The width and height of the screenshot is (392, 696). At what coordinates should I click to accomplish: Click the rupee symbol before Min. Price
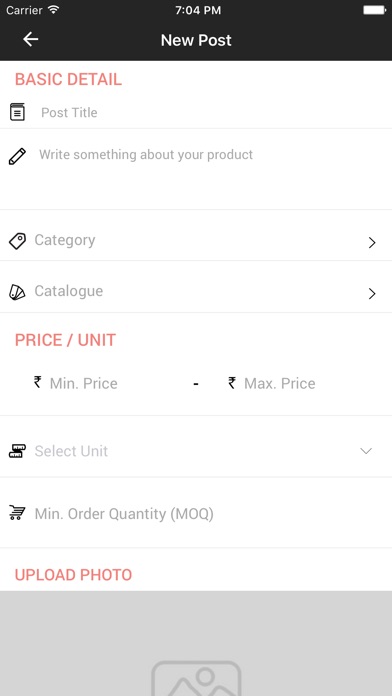tap(38, 382)
